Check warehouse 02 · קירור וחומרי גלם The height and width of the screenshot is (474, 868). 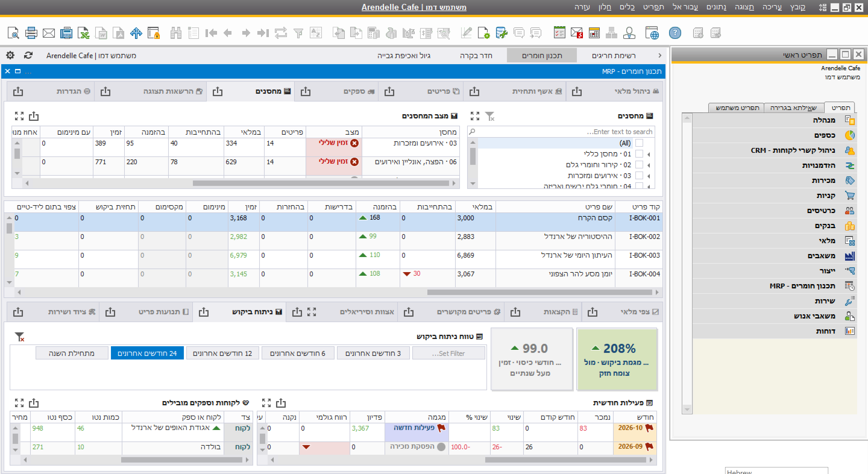pos(639,165)
